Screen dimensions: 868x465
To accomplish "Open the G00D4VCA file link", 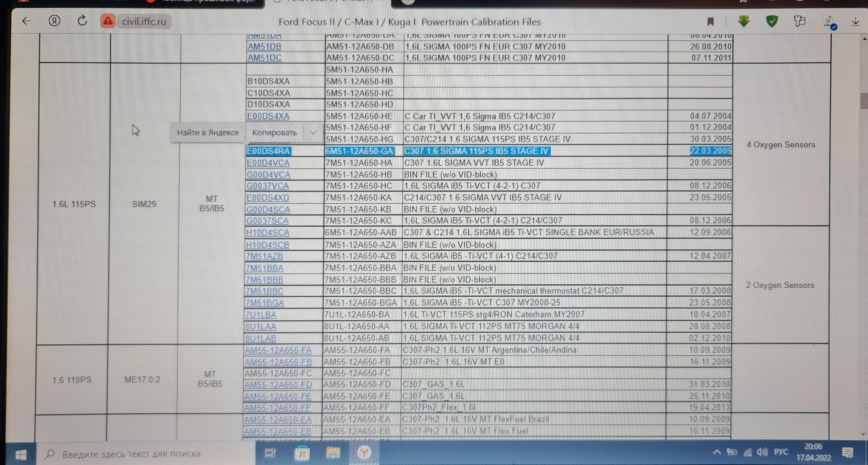I will [x=269, y=175].
